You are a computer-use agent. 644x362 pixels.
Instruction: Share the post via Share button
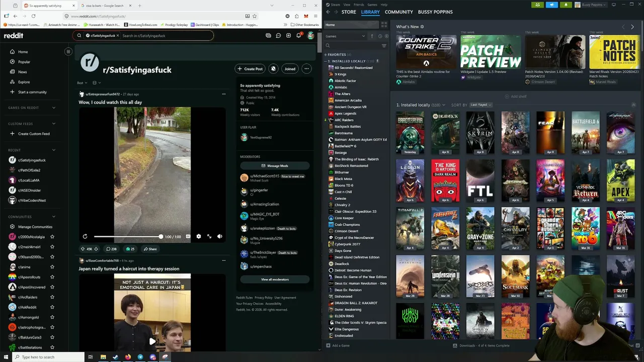point(149,249)
